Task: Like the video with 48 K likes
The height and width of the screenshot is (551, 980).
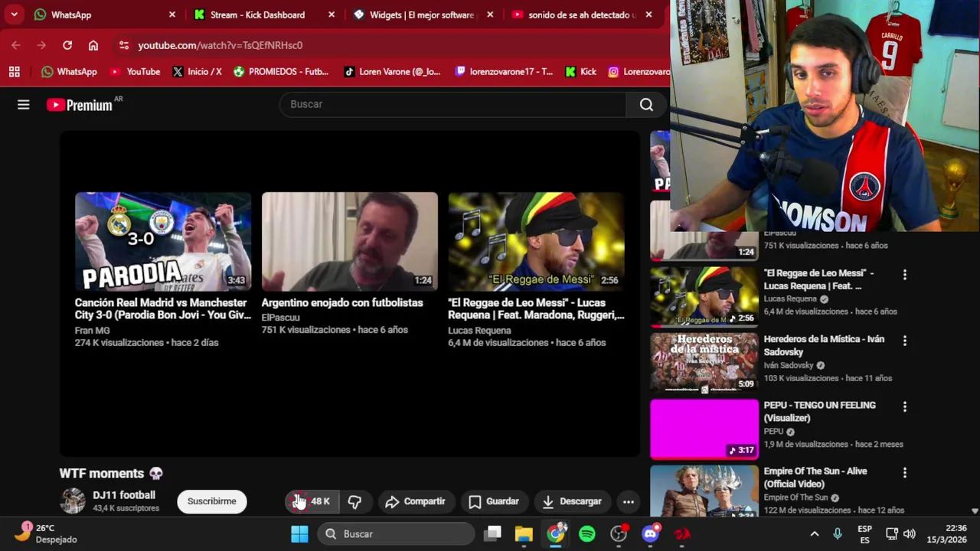Action: pos(310,501)
